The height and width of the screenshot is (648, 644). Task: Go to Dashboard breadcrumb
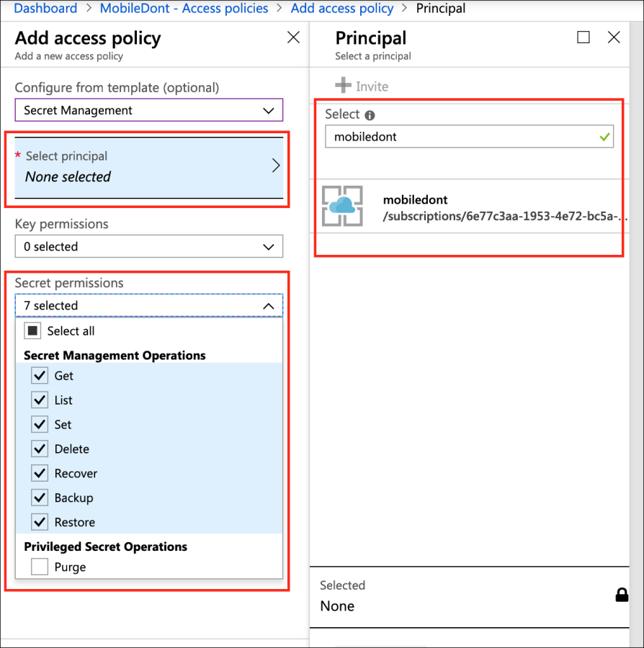point(45,8)
